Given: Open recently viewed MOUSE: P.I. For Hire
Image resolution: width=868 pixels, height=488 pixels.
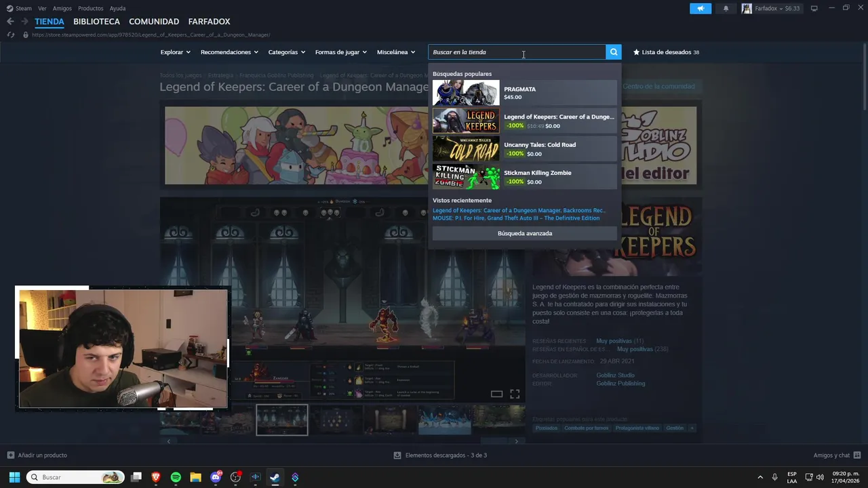Looking at the screenshot, I should coord(458,218).
